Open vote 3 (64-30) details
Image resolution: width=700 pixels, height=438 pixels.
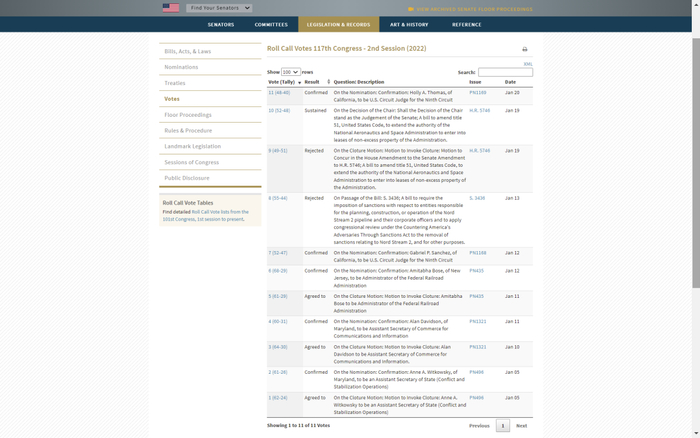point(278,346)
